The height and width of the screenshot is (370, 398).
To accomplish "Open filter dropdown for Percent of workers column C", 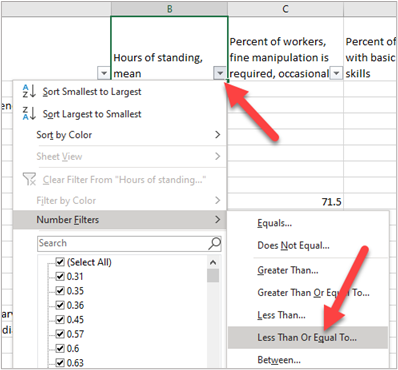I will [337, 73].
